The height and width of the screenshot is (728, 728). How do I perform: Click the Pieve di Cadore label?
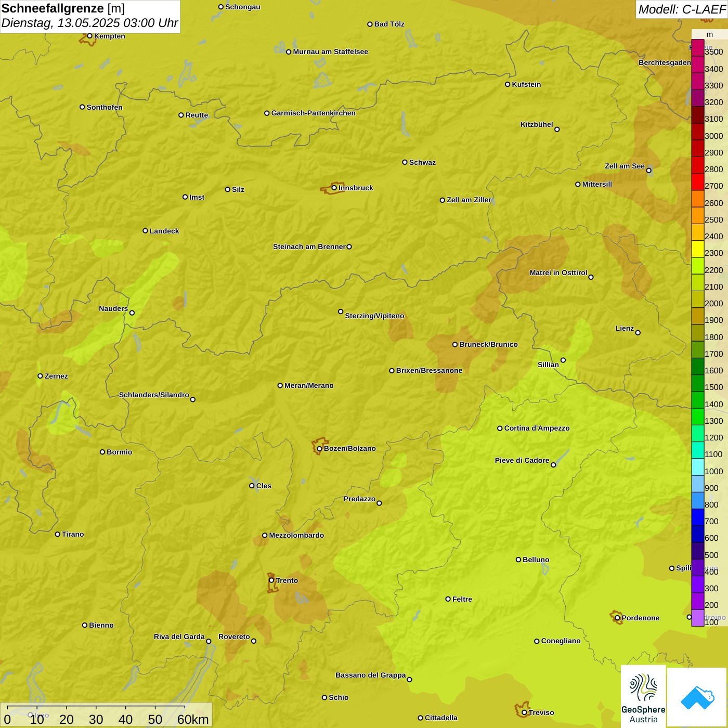pyautogui.click(x=522, y=460)
